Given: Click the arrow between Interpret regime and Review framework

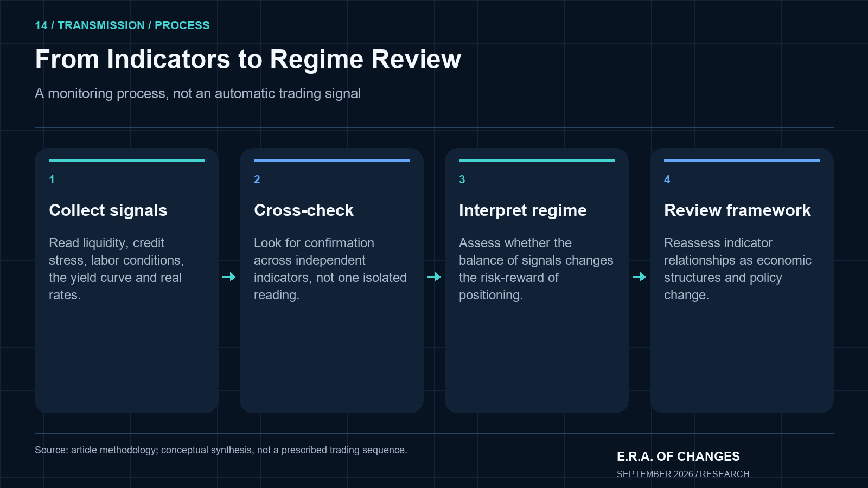Looking at the screenshot, I should (x=640, y=277).
